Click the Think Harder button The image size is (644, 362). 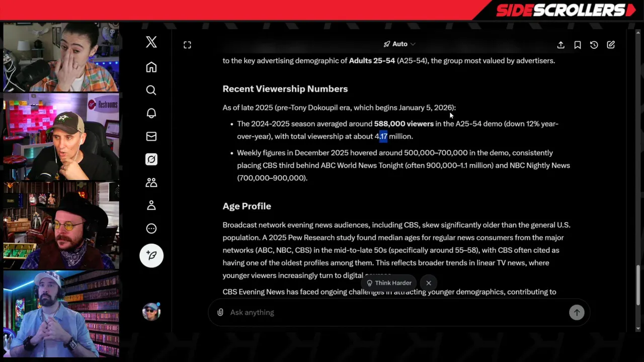[389, 283]
